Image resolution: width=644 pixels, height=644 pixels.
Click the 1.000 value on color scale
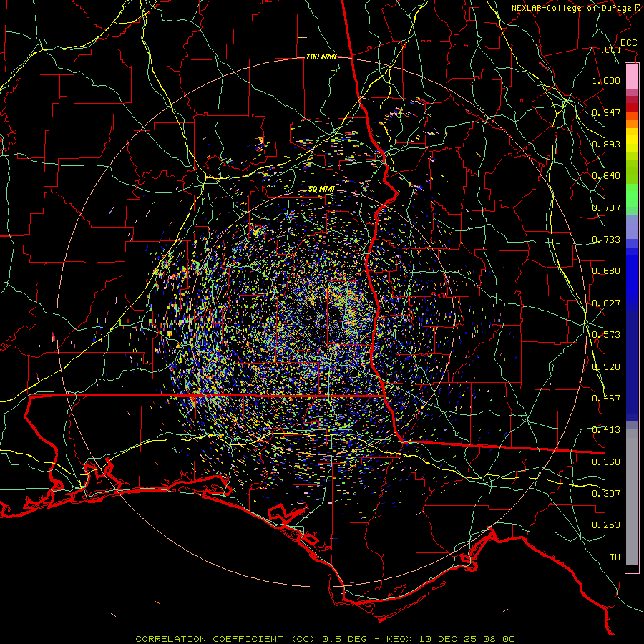coord(606,80)
